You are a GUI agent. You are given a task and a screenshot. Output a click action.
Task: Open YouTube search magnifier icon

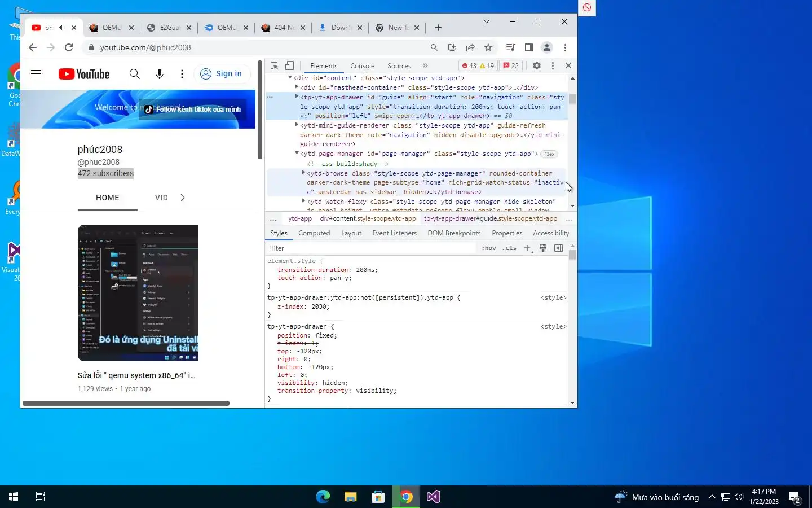point(134,74)
